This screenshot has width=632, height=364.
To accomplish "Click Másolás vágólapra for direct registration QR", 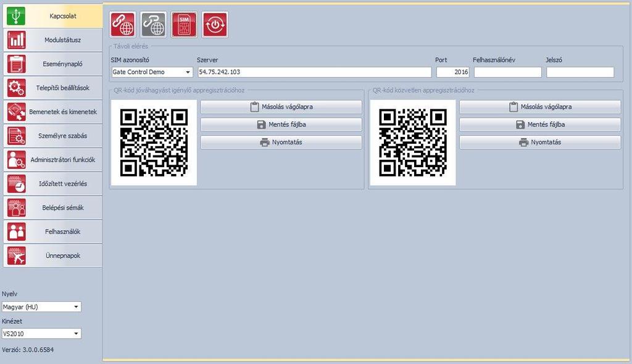I will click(x=540, y=107).
